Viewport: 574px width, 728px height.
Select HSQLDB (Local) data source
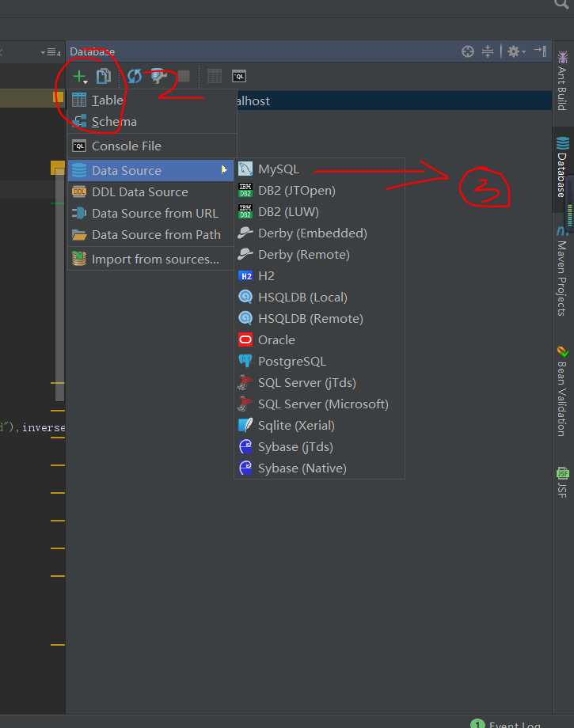pos(319,298)
